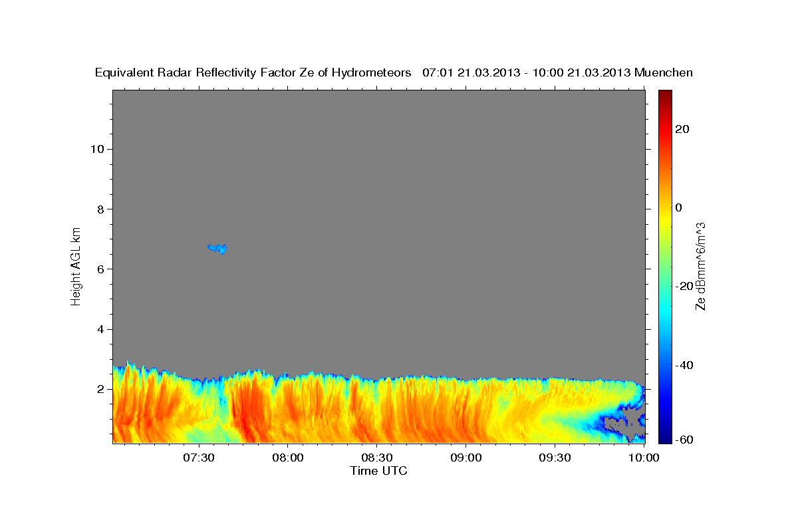798x532 pixels.
Task: Click the 08:30 time tick label
Action: (377, 458)
